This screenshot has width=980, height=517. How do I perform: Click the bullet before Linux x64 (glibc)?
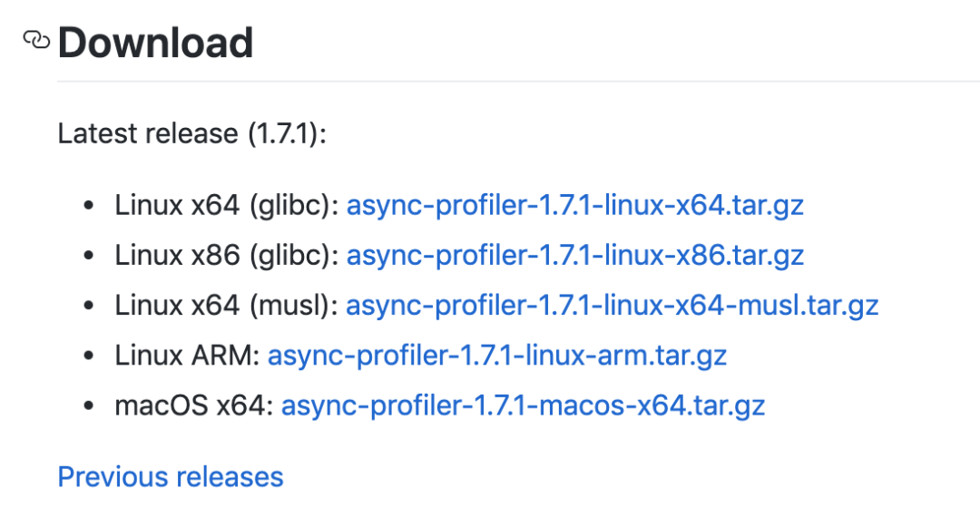point(89,205)
